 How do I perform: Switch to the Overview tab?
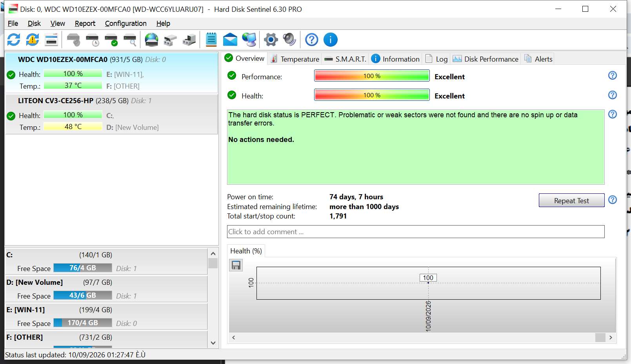244,58
